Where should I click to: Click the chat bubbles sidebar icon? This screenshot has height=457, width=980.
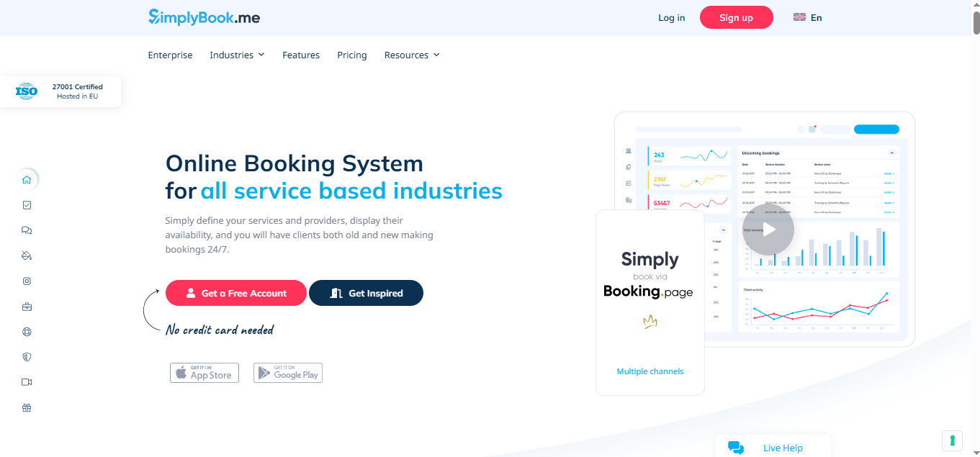[x=27, y=230]
